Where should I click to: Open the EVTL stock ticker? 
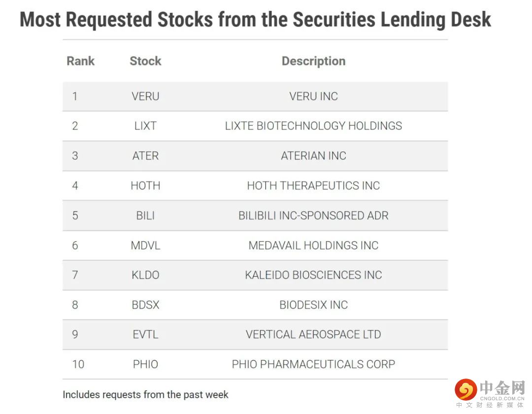[145, 335]
